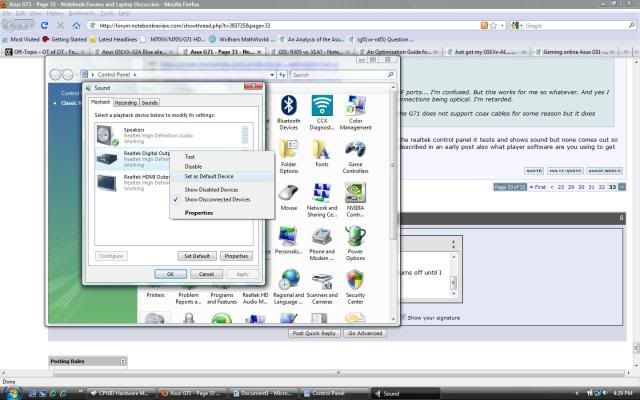Bookmark this page with star icon

pyautogui.click(x=493, y=25)
